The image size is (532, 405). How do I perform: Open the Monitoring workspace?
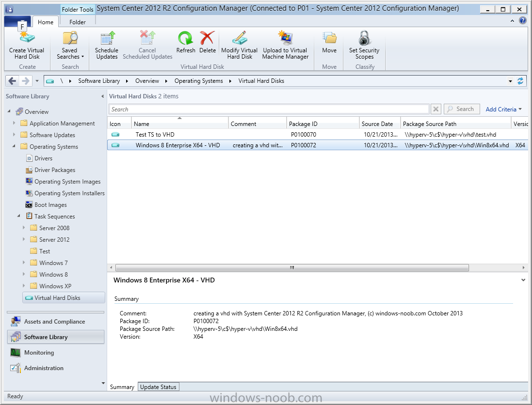pos(55,353)
